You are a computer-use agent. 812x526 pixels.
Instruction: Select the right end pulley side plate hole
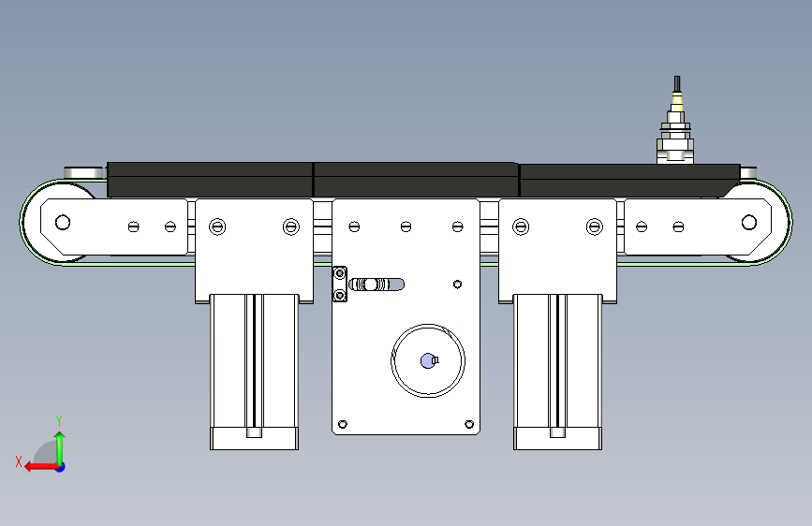point(749,223)
